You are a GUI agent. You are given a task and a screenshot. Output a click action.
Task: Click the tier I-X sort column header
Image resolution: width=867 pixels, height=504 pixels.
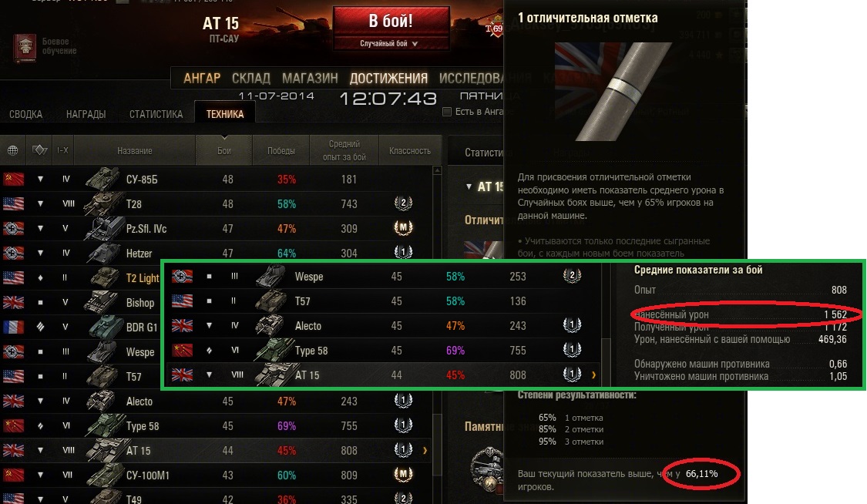[62, 150]
